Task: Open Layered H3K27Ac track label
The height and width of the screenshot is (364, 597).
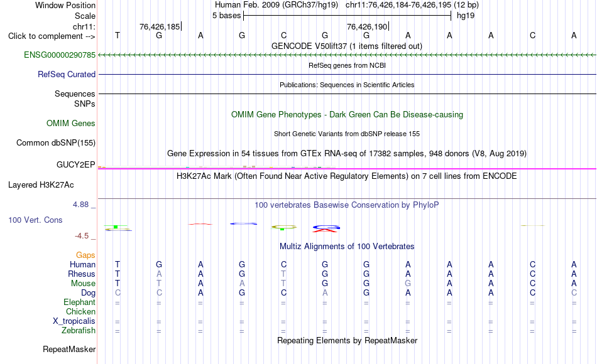Action: point(41,185)
